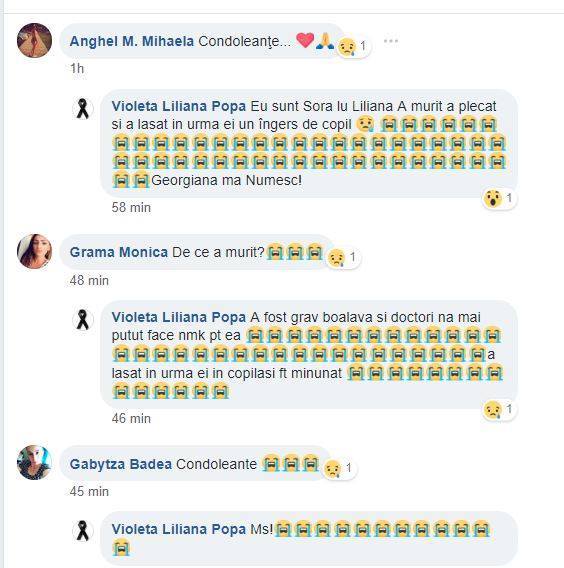
Task: Open the three-dots menu on Anghel M. Mihaela's comment
Action: 391,41
